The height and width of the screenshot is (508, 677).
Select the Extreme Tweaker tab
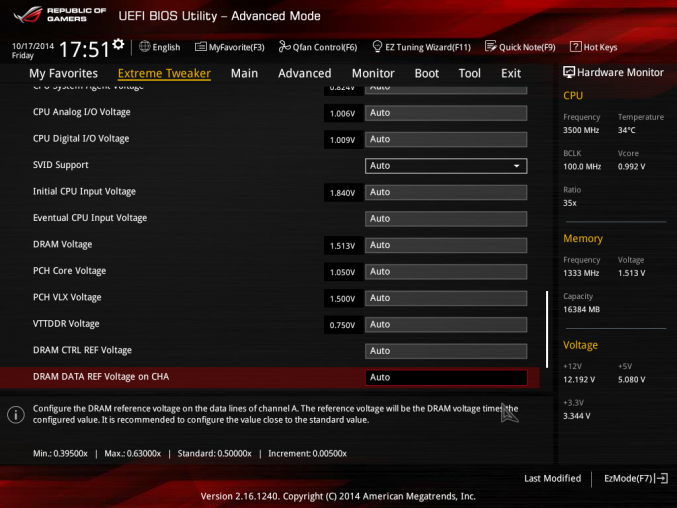pos(164,73)
